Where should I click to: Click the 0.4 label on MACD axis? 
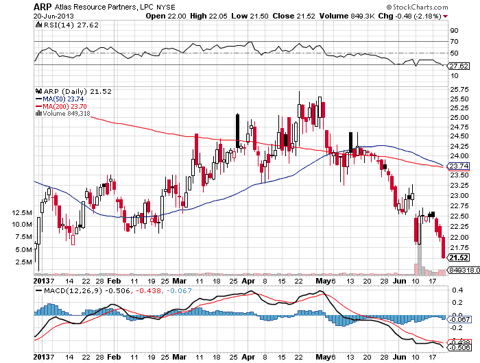coord(457,290)
